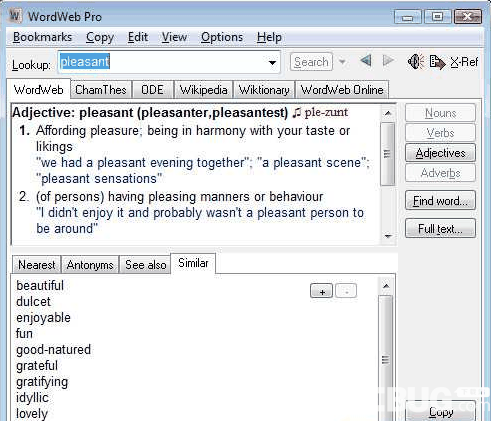This screenshot has width=491, height=421.
Task: Switch to the ODE tab
Action: coord(152,90)
